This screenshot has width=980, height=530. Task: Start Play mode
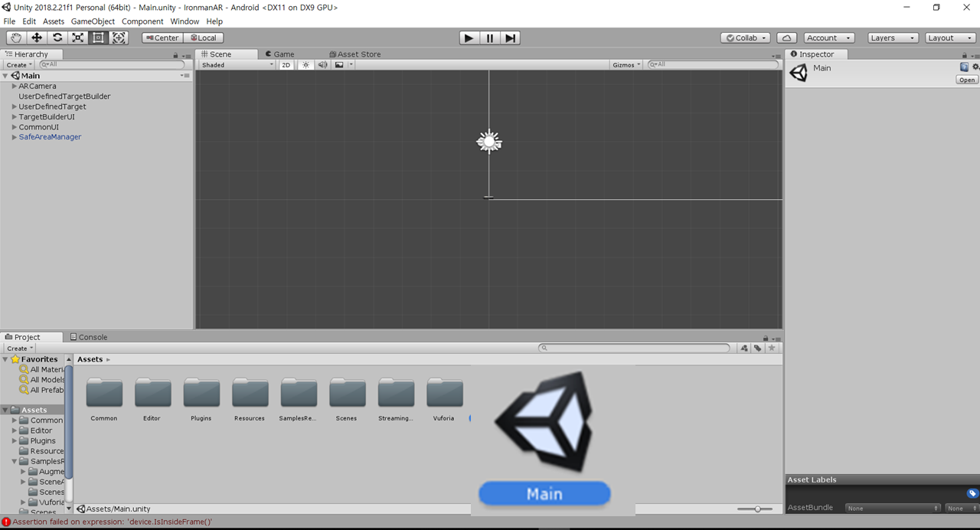[469, 38]
